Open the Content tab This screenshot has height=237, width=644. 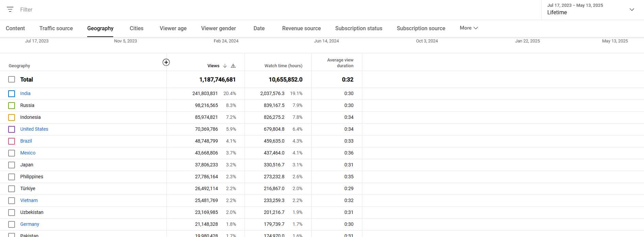[x=15, y=29]
